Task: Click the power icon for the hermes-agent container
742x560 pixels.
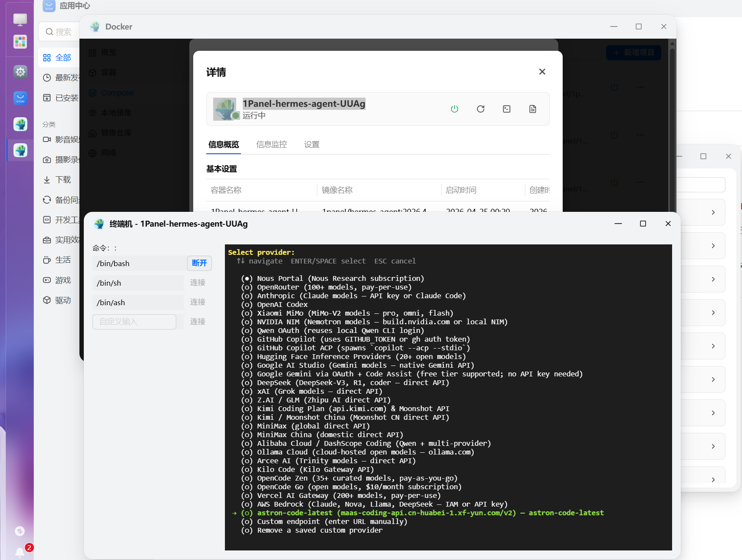Action: 455,109
